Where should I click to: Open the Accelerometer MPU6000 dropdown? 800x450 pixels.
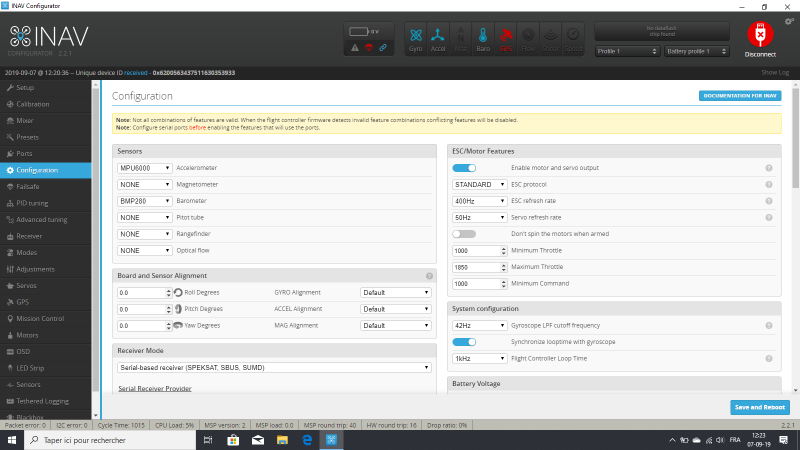coord(145,168)
